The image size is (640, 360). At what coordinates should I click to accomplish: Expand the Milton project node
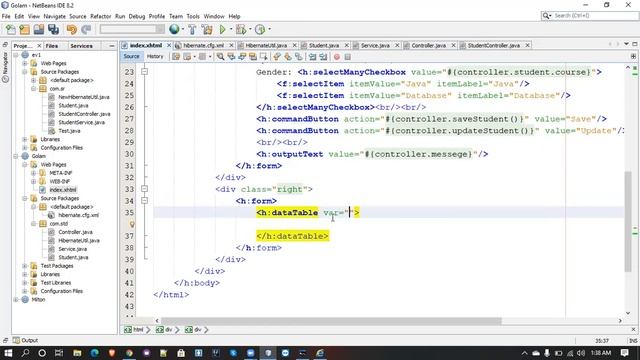point(16,300)
